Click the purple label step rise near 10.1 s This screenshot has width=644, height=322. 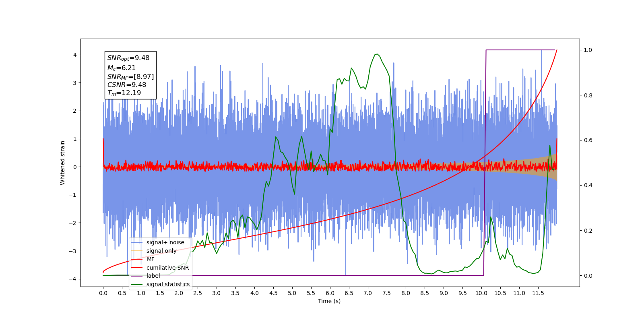[485, 163]
